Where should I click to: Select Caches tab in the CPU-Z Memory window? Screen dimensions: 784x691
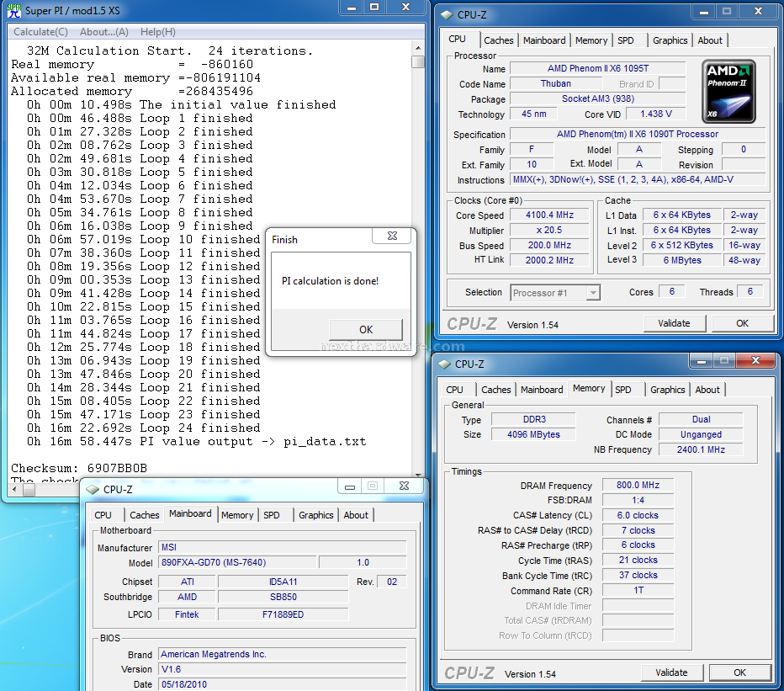[x=496, y=390]
